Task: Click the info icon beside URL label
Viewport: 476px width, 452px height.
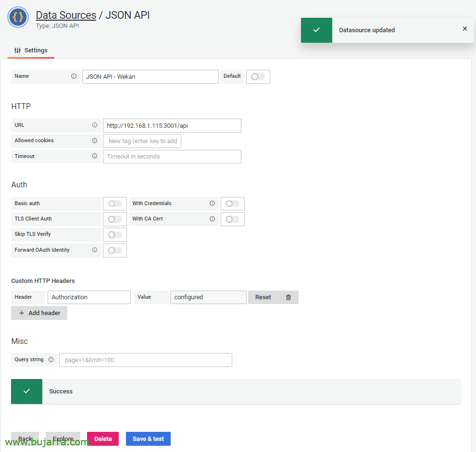Action: point(95,125)
